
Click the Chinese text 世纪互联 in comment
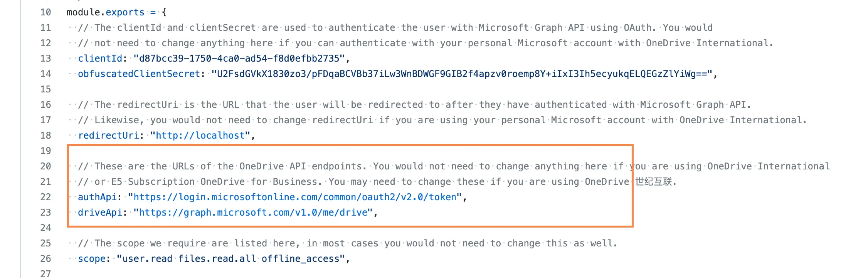[653, 182]
